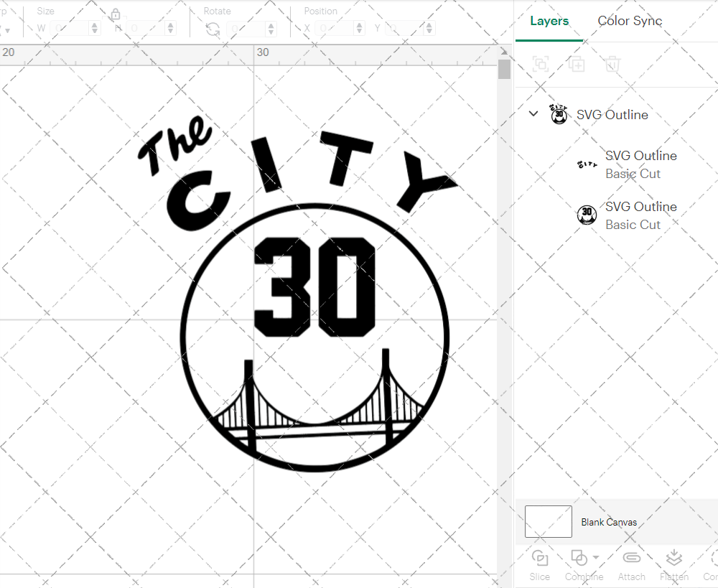718x588 pixels.
Task: Select the CITY text Basic Cut layer
Action: tap(640, 164)
